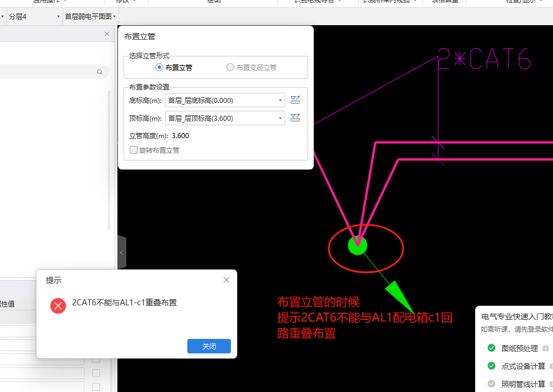The width and height of the screenshot is (553, 392).
Task: Close the left side panel with its X
Action: [106, 34]
